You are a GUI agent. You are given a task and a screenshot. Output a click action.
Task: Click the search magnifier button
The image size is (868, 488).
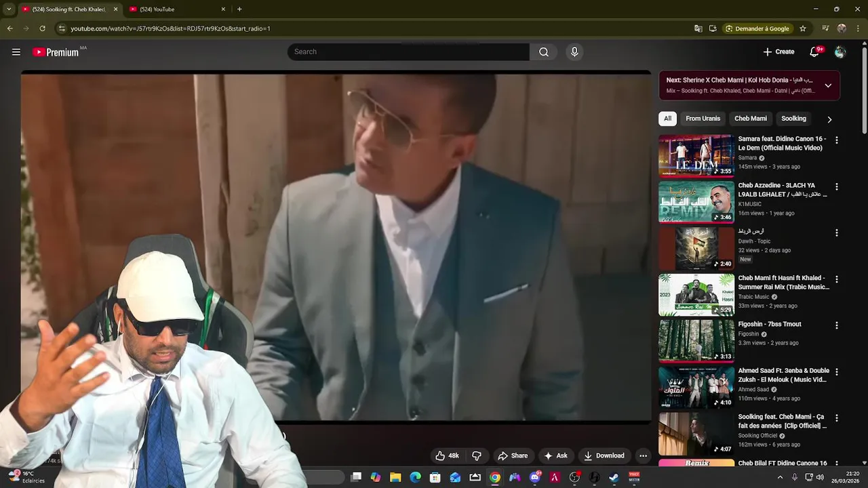tap(544, 52)
